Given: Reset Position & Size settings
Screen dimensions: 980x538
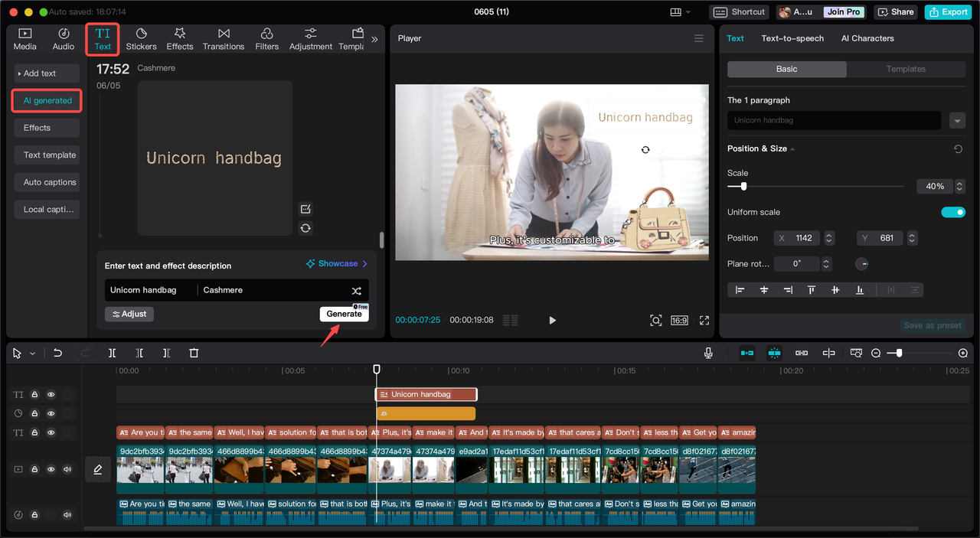Looking at the screenshot, I should tap(958, 149).
